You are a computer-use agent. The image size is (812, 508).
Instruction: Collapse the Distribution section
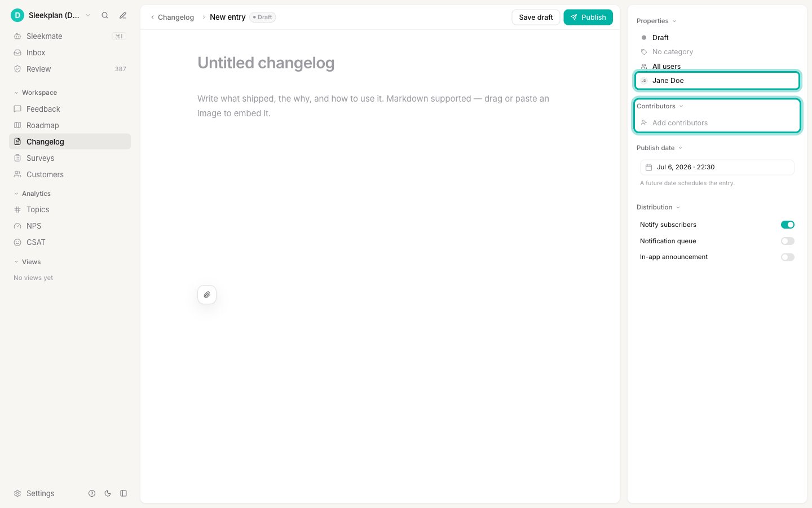click(658, 207)
